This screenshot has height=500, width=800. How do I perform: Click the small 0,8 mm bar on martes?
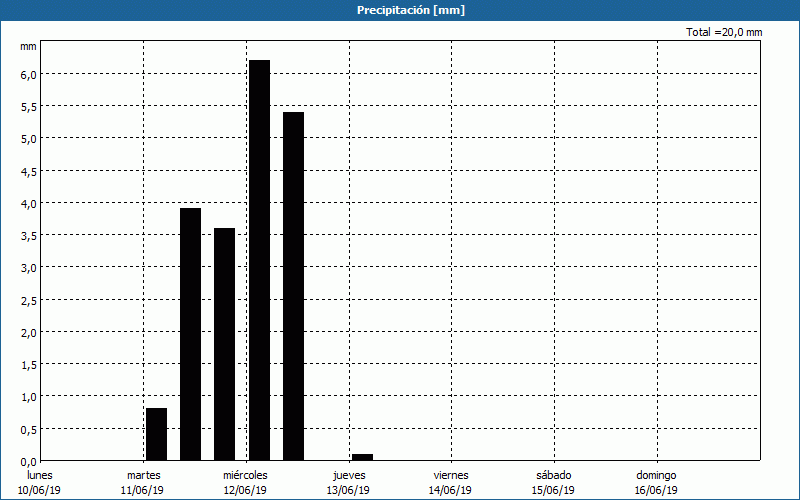tap(156, 434)
